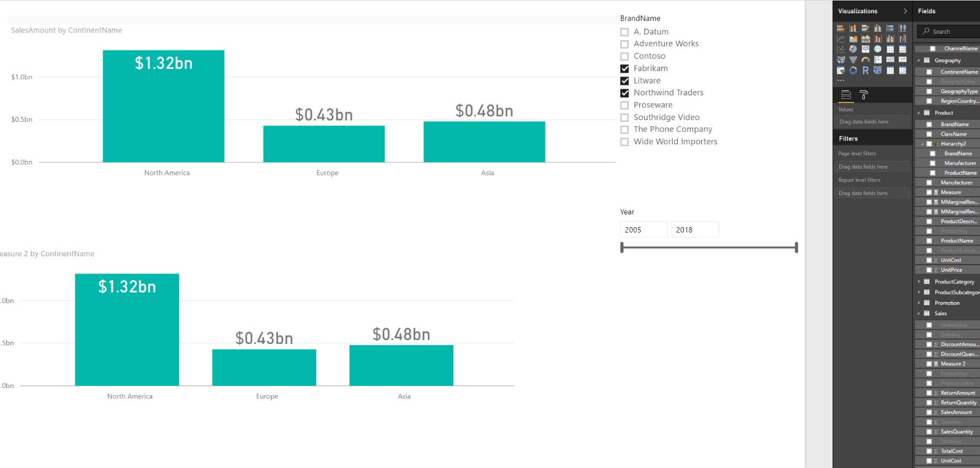
Task: Click the 2005 start year box
Action: click(644, 230)
